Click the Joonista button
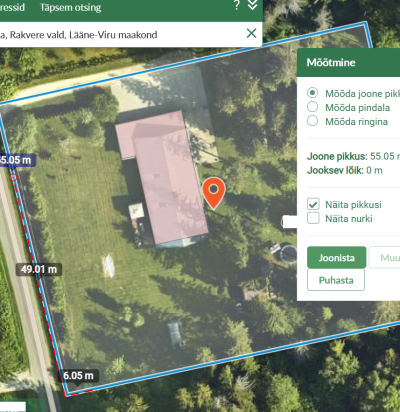 point(337,258)
